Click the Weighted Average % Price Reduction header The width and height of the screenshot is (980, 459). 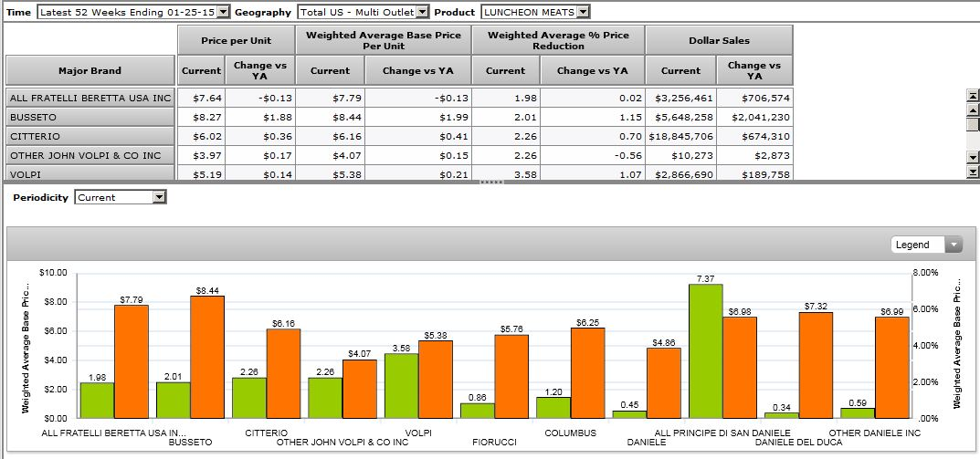tap(558, 40)
